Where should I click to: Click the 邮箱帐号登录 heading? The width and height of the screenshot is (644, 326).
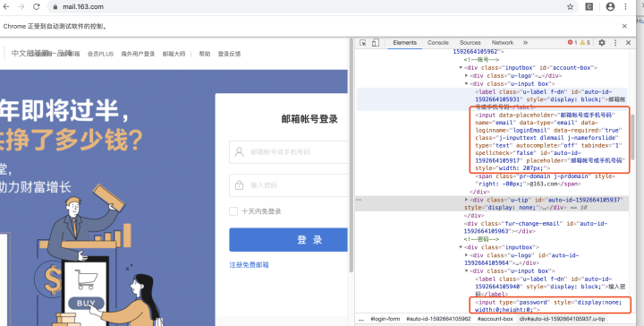309,119
